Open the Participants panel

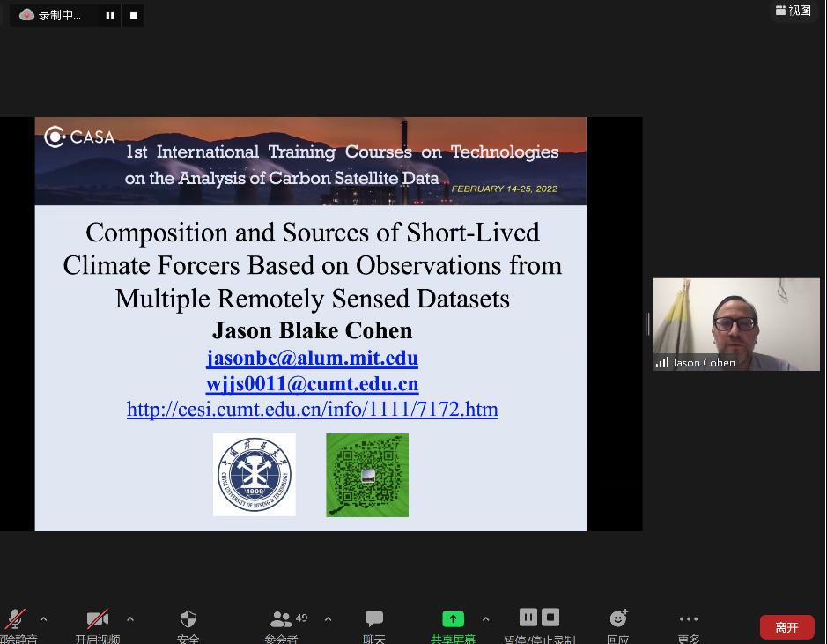pyautogui.click(x=282, y=619)
